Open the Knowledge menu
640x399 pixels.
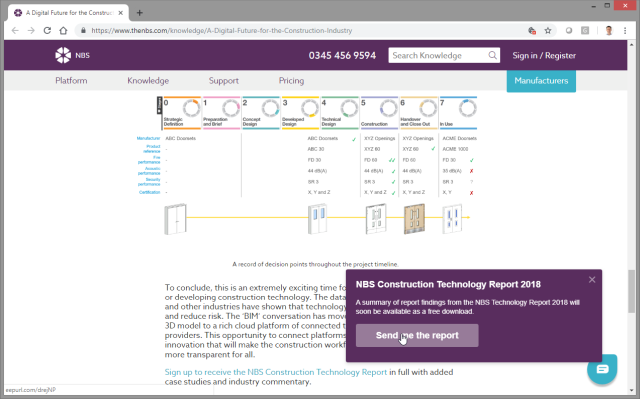click(x=148, y=80)
